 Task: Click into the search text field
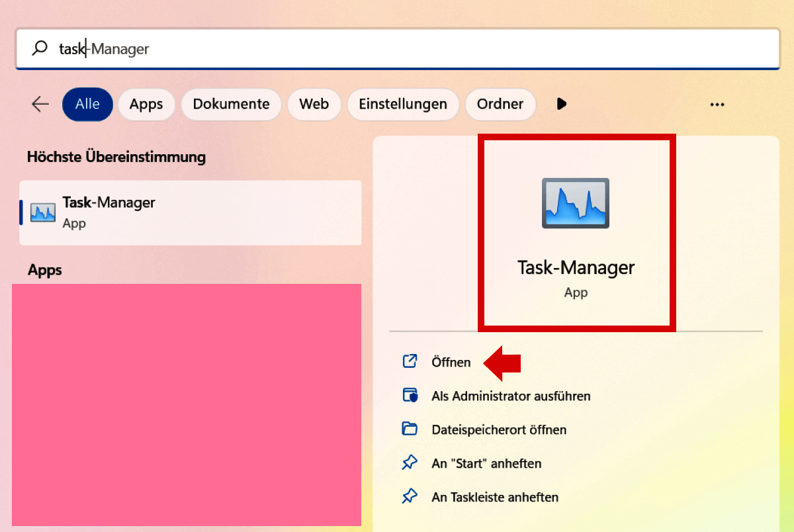(397, 48)
